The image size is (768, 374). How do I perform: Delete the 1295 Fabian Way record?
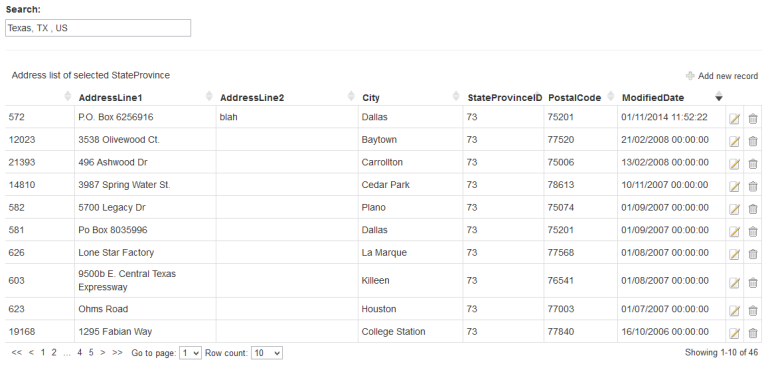(x=753, y=333)
